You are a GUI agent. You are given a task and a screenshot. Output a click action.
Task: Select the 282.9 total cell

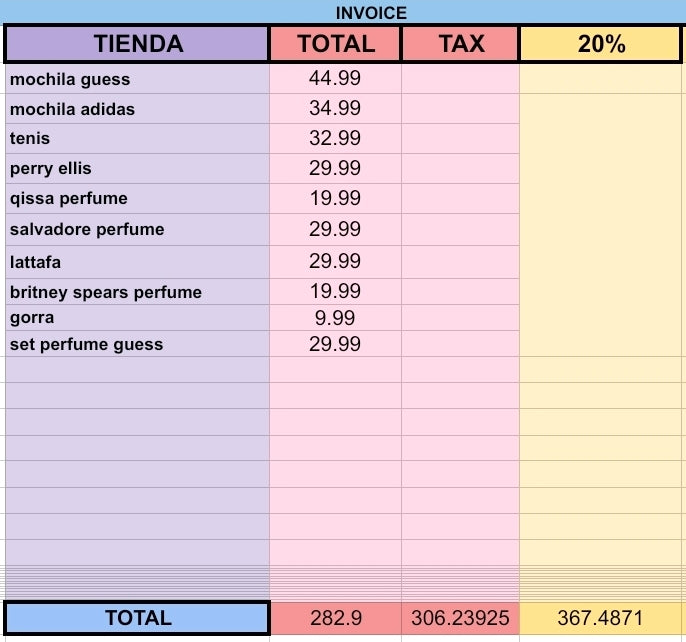point(336,618)
